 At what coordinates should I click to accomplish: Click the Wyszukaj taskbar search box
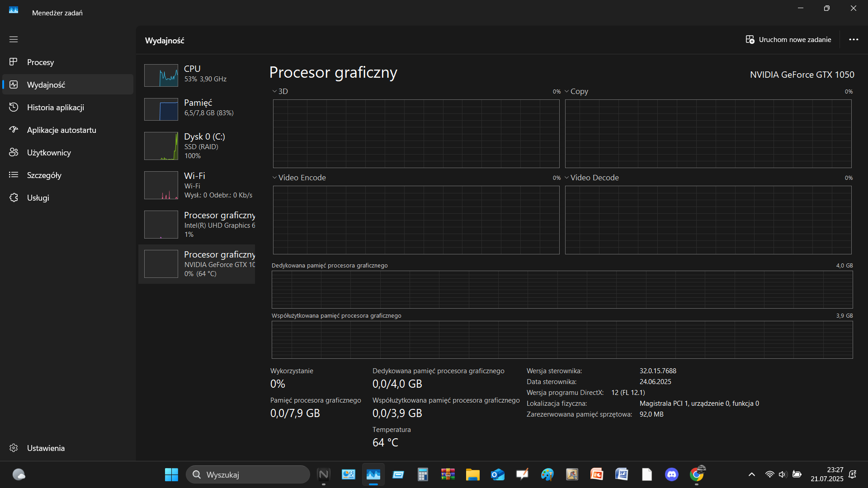point(248,474)
